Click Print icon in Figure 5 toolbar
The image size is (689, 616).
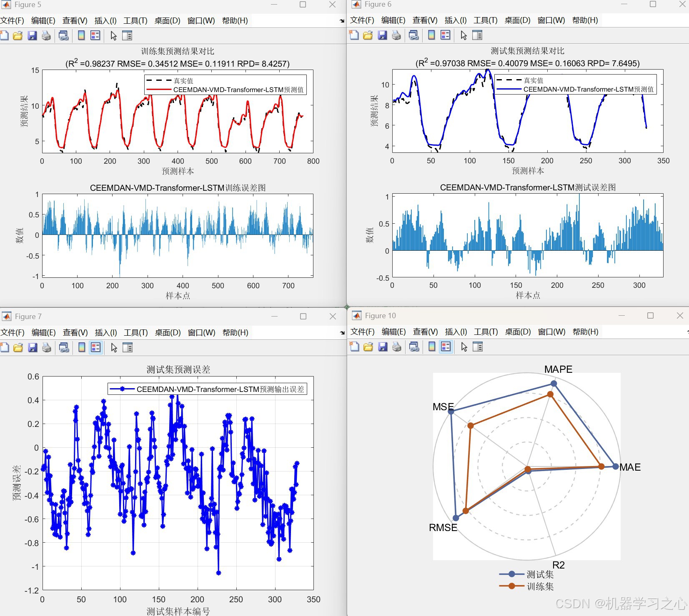pyautogui.click(x=46, y=35)
